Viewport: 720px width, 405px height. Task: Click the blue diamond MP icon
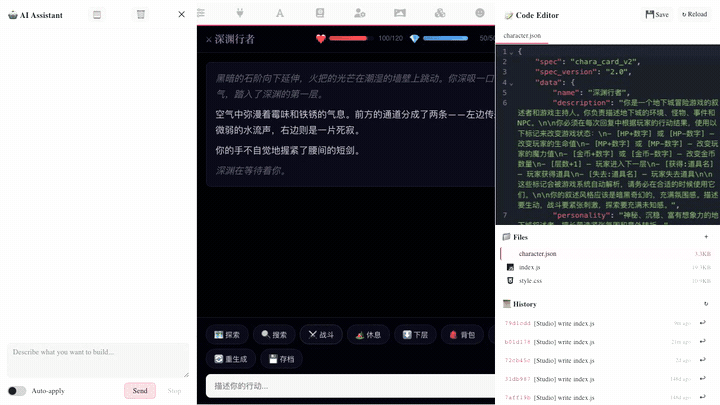(x=415, y=39)
